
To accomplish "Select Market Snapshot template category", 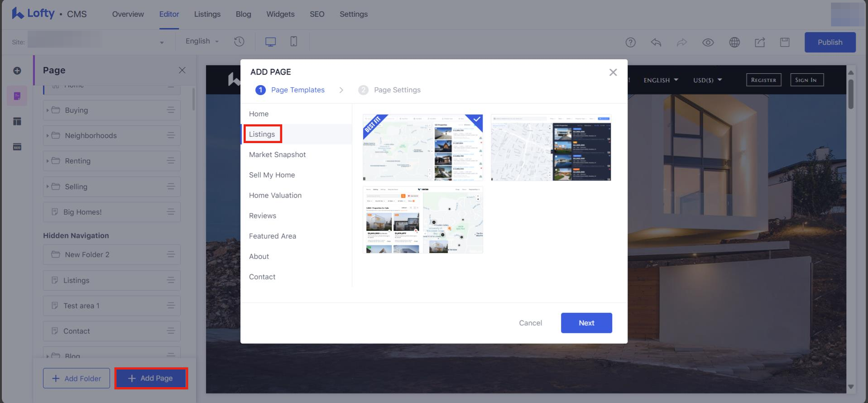I will point(277,154).
